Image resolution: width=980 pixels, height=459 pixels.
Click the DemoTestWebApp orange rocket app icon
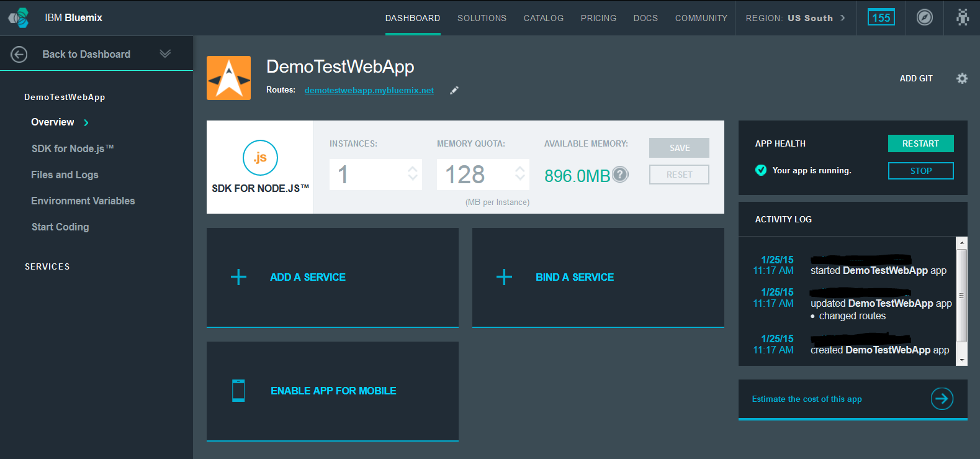coord(228,78)
